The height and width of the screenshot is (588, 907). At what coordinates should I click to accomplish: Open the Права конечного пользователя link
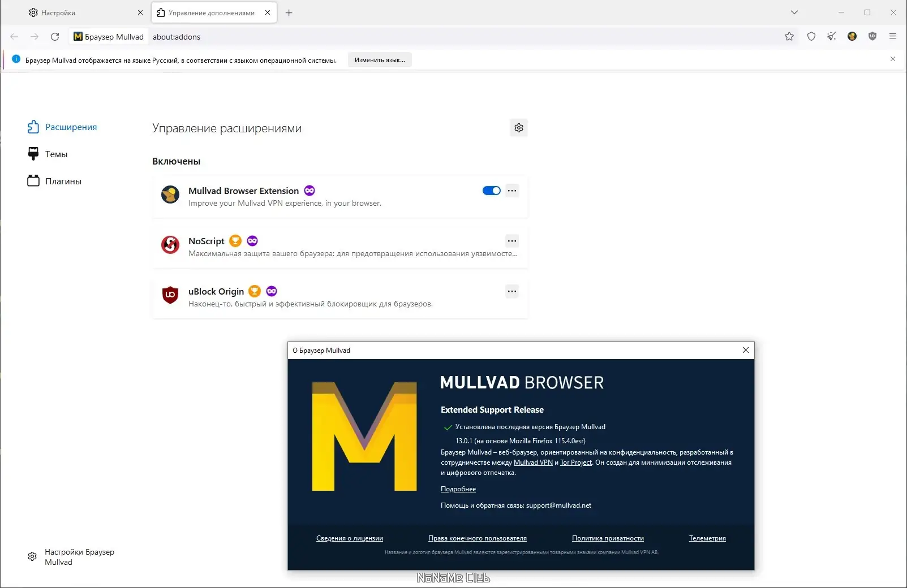[478, 538]
